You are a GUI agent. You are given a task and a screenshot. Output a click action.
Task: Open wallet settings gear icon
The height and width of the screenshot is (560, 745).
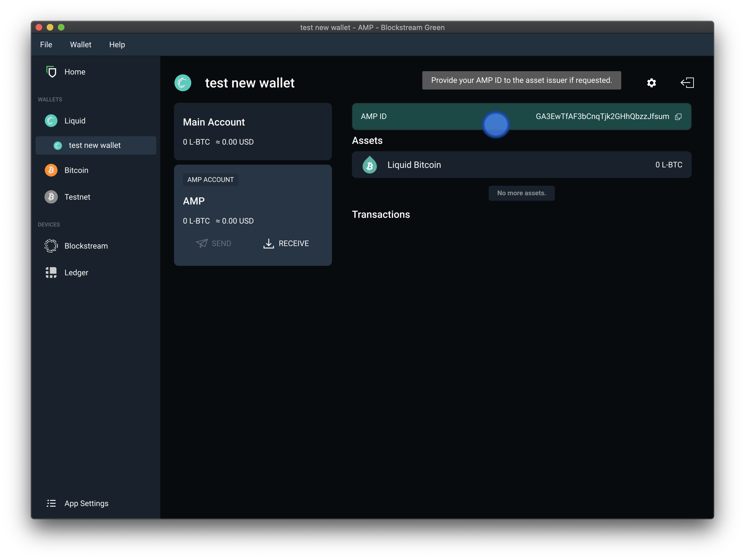point(651,83)
